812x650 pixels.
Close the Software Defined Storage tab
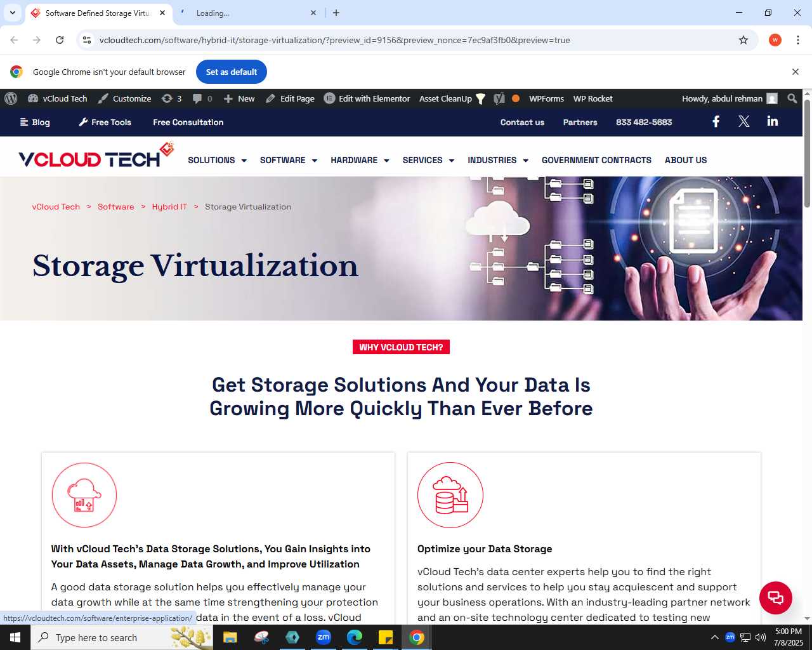[x=162, y=13]
